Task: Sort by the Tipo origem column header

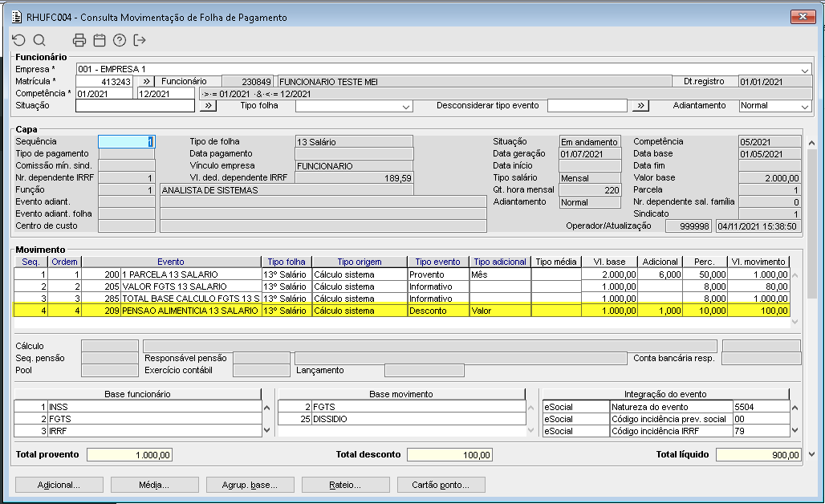Action: (359, 262)
